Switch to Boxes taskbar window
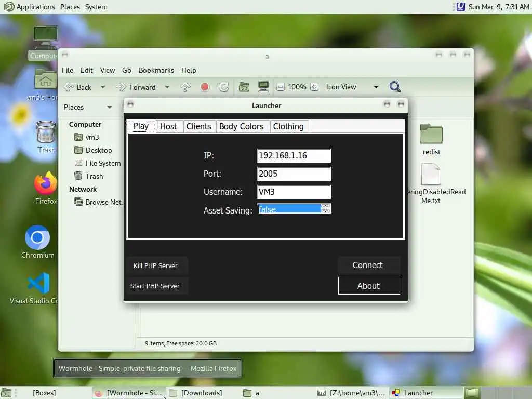 pyautogui.click(x=45, y=393)
